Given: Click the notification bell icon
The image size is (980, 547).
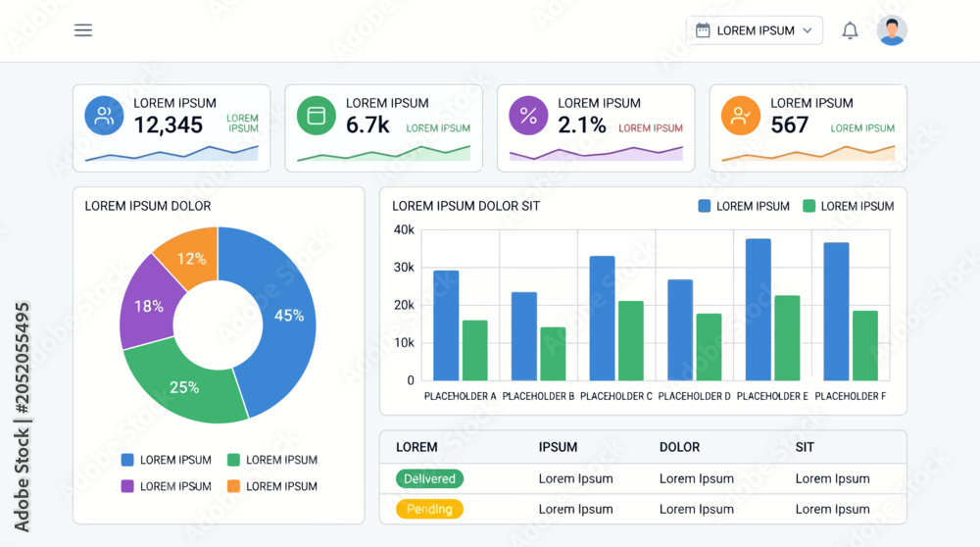Looking at the screenshot, I should 850,30.
